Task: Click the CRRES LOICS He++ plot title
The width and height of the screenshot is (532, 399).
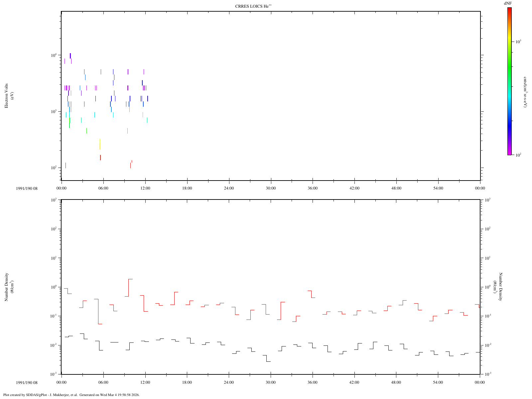Action: coord(256,6)
